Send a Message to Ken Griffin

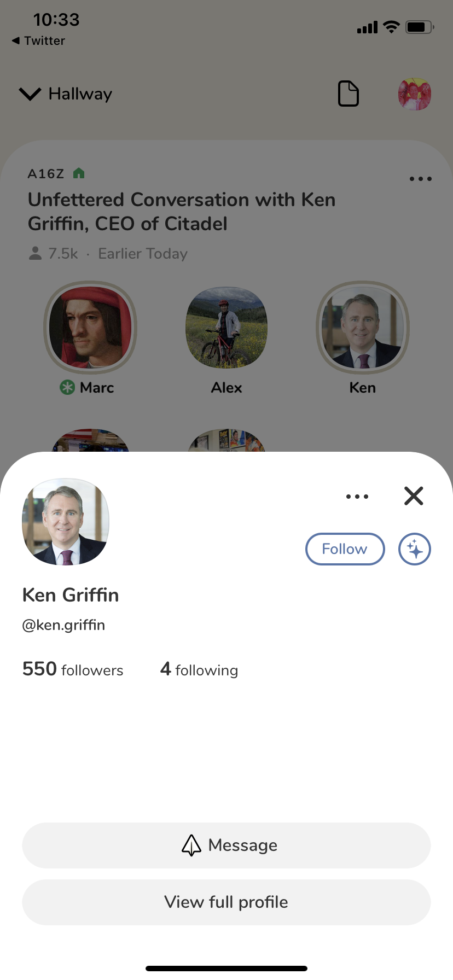click(226, 845)
